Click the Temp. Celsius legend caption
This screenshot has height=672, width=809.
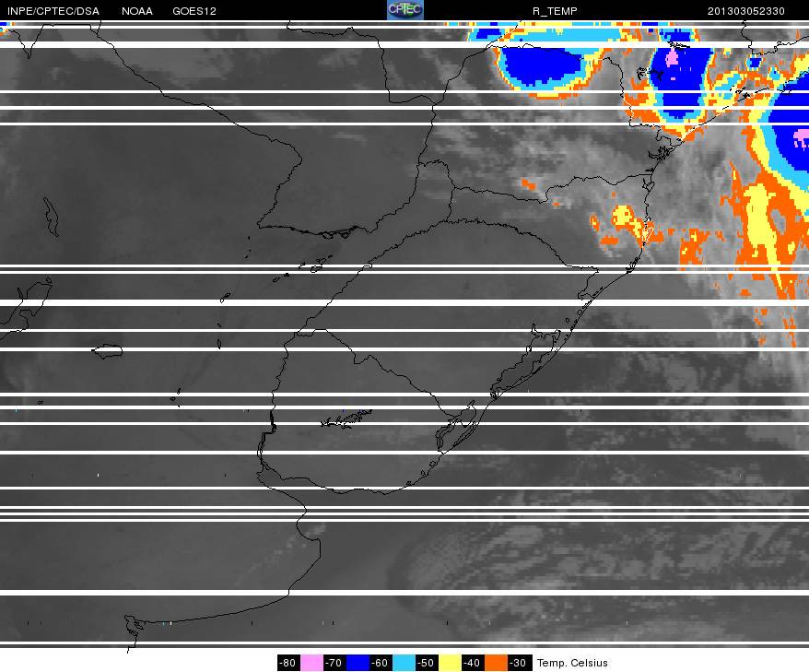(572, 663)
